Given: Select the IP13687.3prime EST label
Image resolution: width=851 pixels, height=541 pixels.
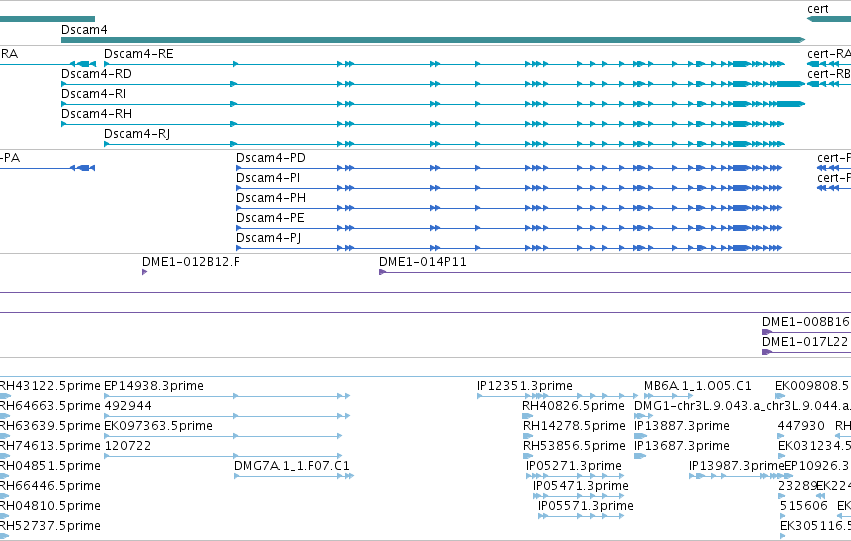Looking at the screenshot, I should point(682,446).
